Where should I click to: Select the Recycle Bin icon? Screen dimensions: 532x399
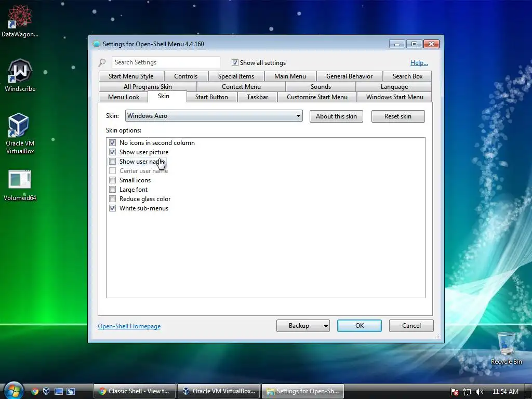pyautogui.click(x=506, y=348)
